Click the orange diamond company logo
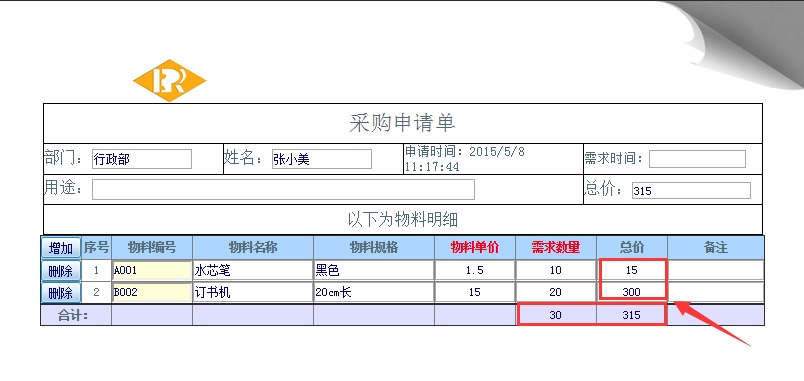The height and width of the screenshot is (381, 804). [169, 81]
